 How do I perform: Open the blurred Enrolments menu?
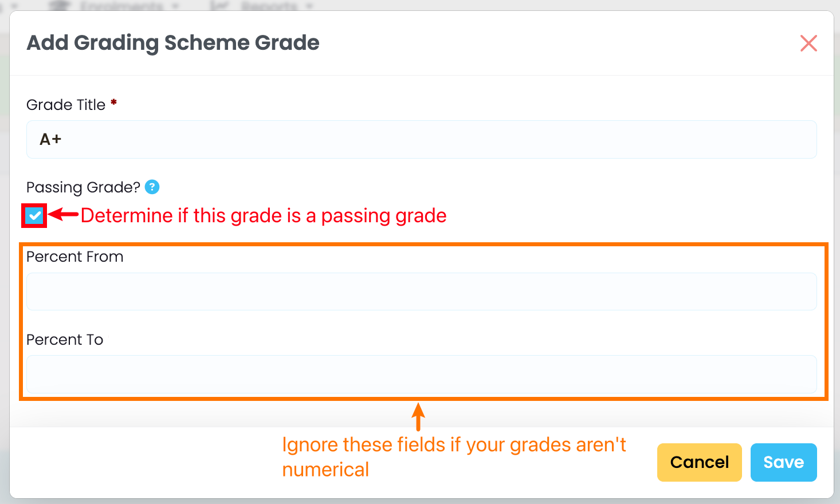tap(120, 6)
